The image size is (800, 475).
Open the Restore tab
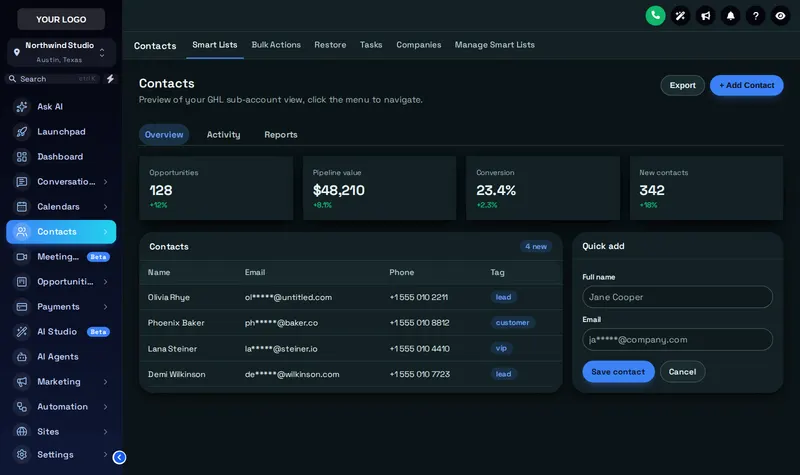point(330,45)
